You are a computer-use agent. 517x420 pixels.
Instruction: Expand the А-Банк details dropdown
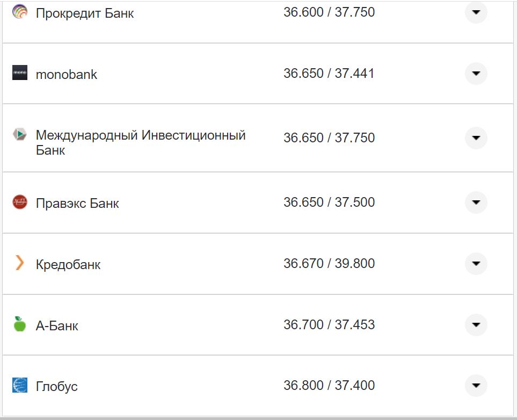(x=476, y=325)
